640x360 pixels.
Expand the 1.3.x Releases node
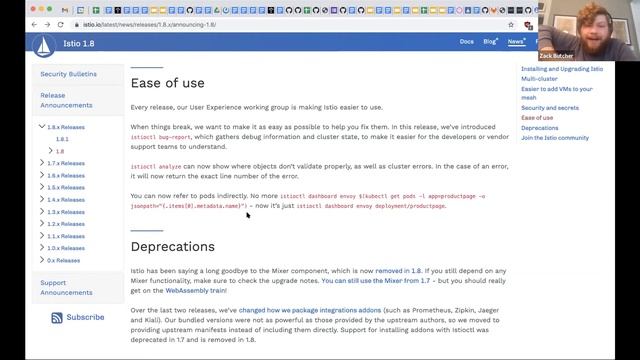(42, 211)
